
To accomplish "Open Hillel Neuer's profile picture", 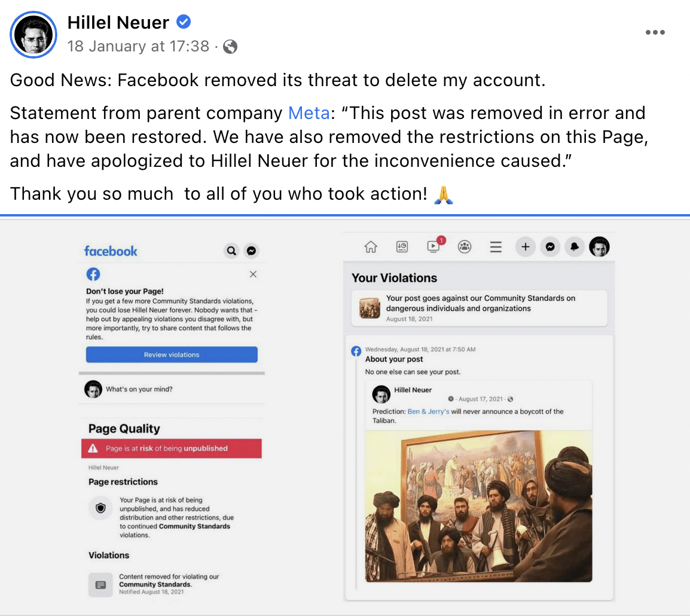I will point(33,34).
